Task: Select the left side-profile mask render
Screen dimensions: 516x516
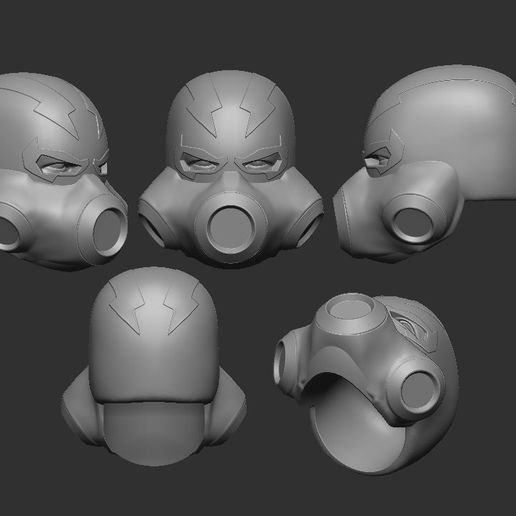Action: [x=424, y=163]
